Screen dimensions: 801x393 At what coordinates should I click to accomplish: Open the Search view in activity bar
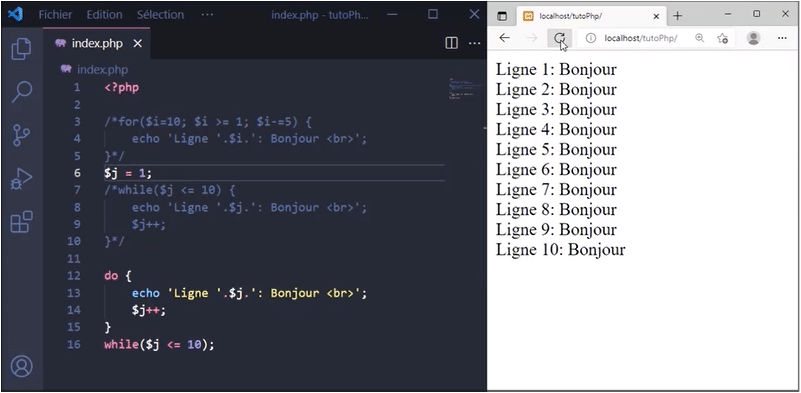[x=21, y=91]
